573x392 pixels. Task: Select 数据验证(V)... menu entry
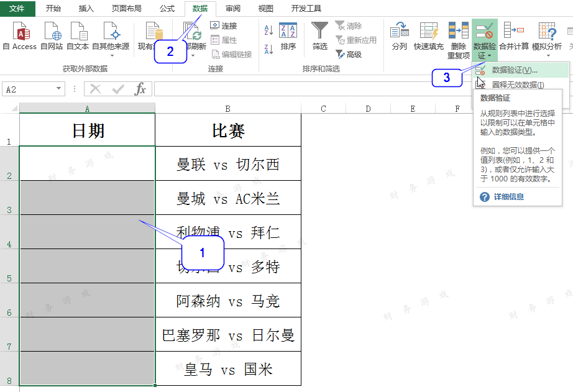click(521, 70)
